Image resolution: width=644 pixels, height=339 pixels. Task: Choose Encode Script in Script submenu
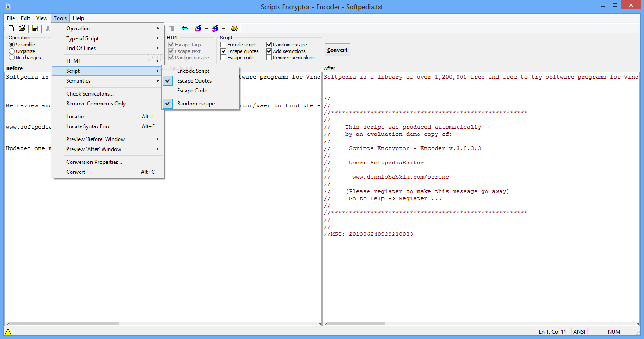point(200,71)
